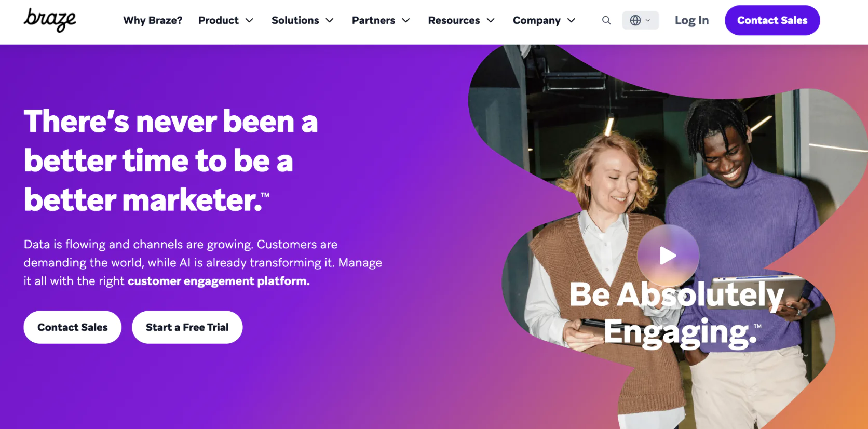Click the purple Contact Sales header button
This screenshot has height=429, width=868.
(x=772, y=20)
